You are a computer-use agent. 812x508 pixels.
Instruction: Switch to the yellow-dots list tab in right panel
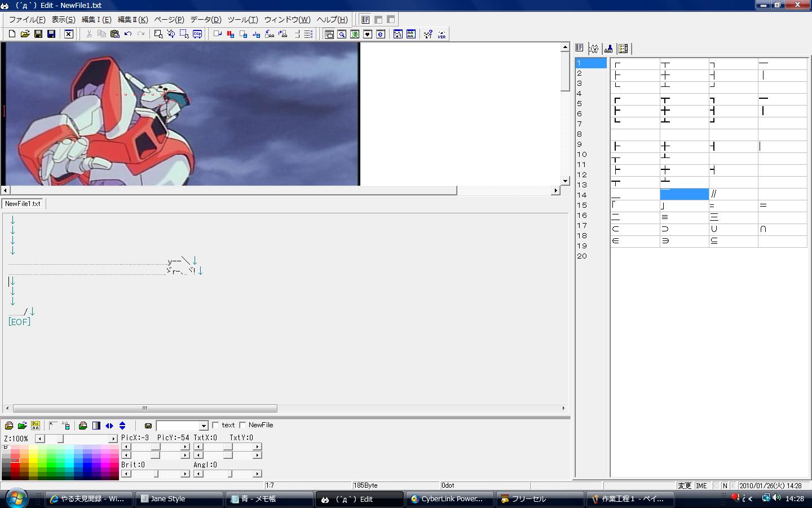[x=623, y=49]
